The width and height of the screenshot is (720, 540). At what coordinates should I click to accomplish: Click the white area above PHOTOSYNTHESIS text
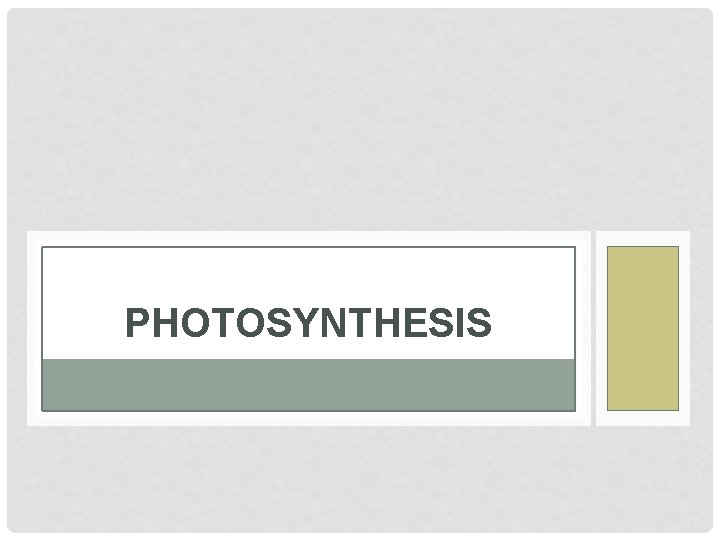308,275
